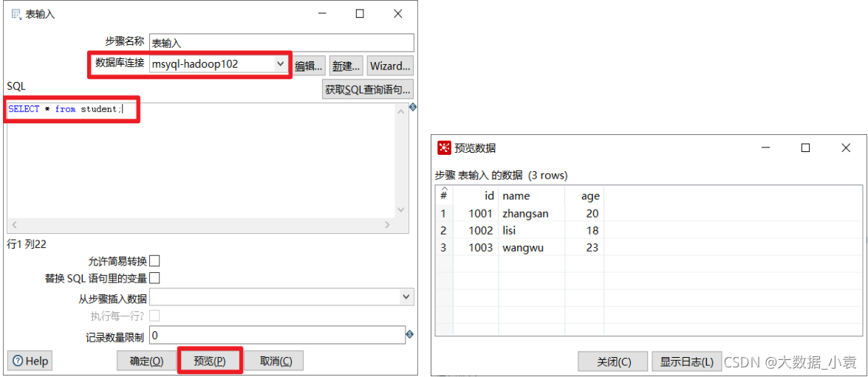Click row number 2 in the preview table
The height and width of the screenshot is (377, 868).
[x=443, y=230]
